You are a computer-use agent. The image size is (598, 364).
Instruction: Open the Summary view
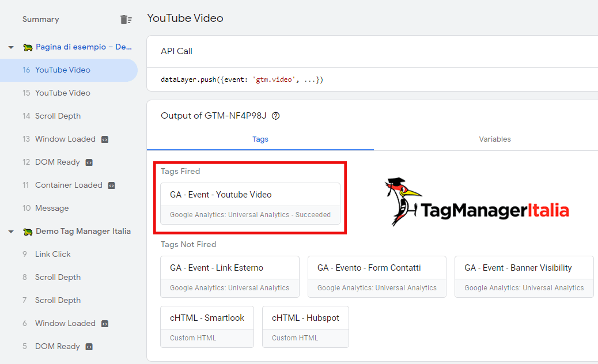41,19
